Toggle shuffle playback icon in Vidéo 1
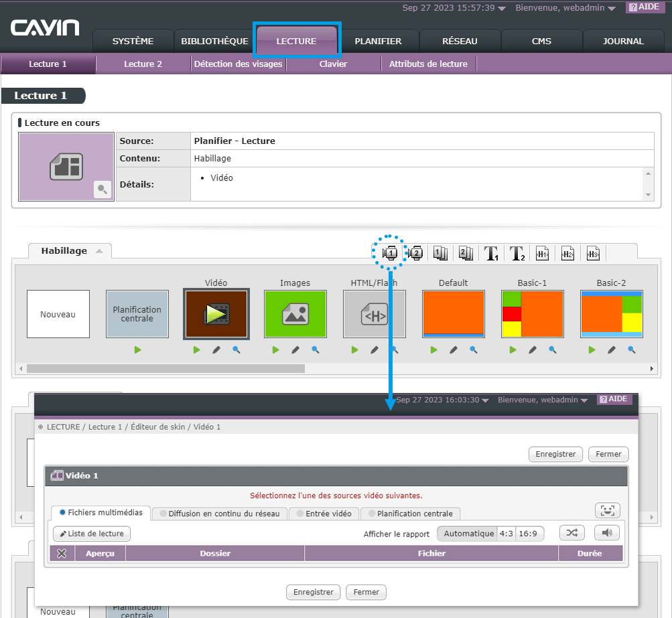This screenshot has width=672, height=618. point(572,533)
